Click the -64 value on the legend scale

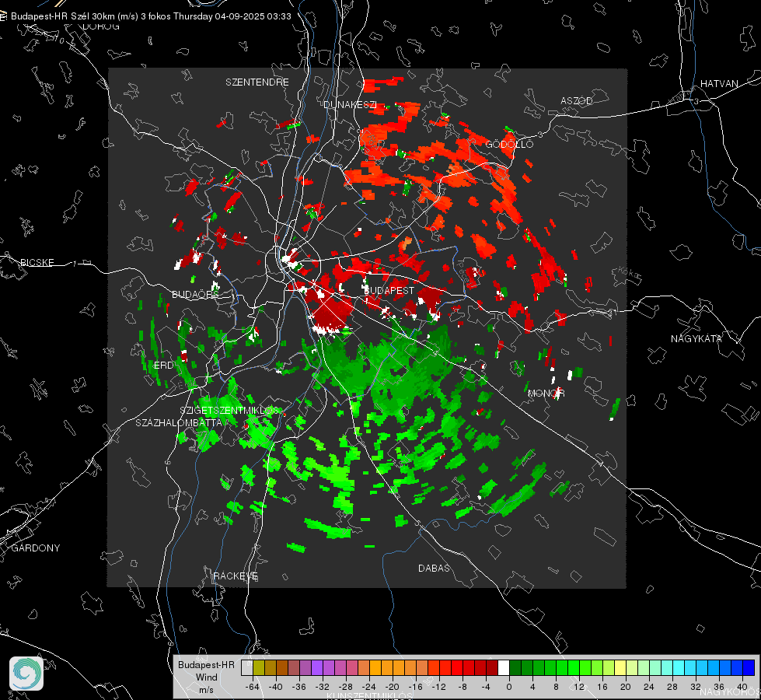(253, 687)
